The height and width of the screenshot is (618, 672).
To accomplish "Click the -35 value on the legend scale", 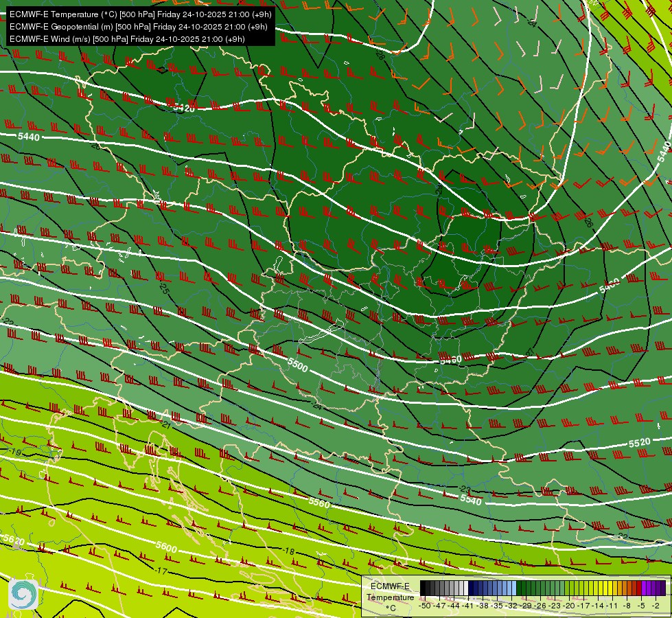I will (x=497, y=606).
